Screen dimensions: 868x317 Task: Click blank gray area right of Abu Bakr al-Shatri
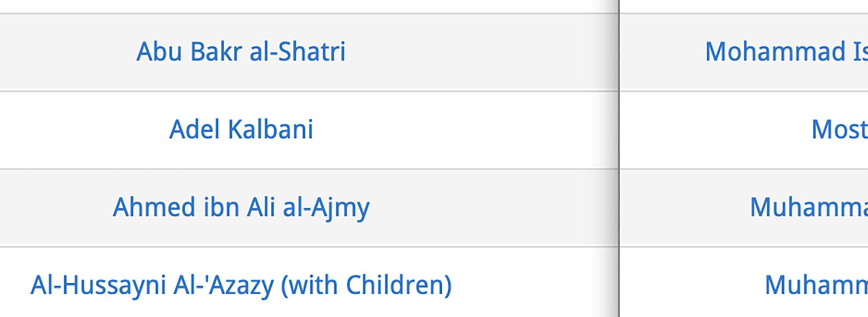(480, 52)
